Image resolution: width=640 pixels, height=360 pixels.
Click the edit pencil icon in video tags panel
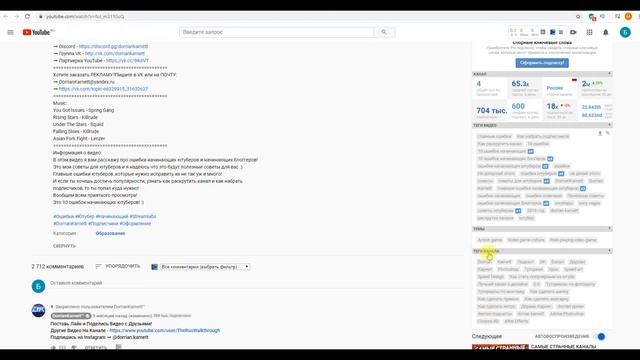tap(608, 133)
